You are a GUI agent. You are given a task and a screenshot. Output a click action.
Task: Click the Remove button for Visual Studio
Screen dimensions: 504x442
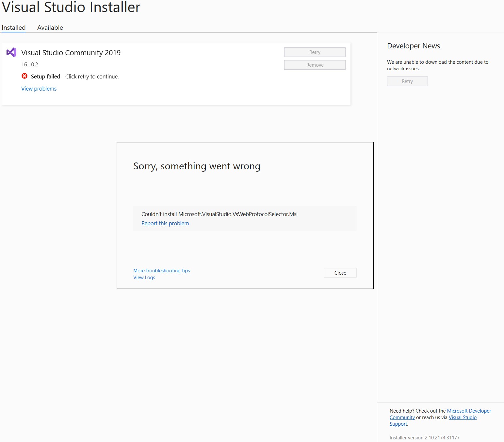click(x=315, y=65)
